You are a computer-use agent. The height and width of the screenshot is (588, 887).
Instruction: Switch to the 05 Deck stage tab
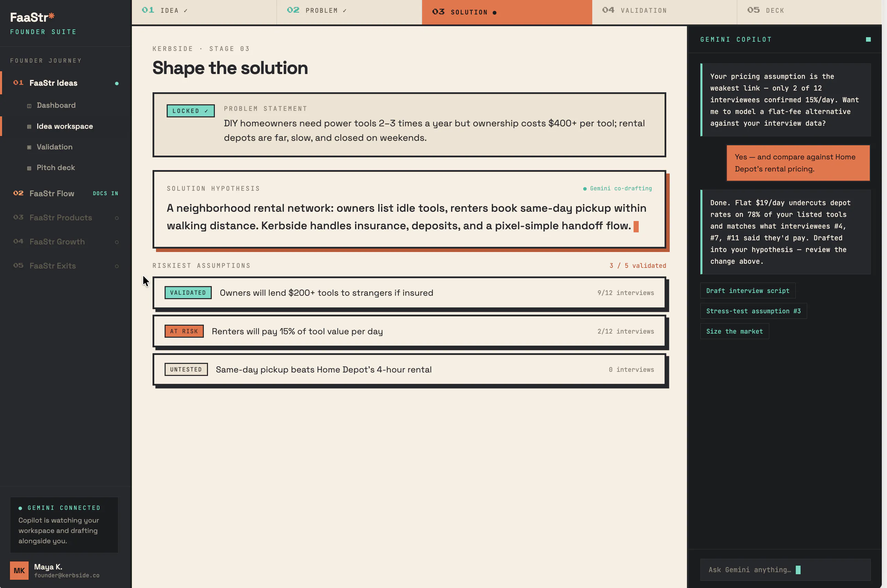click(x=809, y=11)
